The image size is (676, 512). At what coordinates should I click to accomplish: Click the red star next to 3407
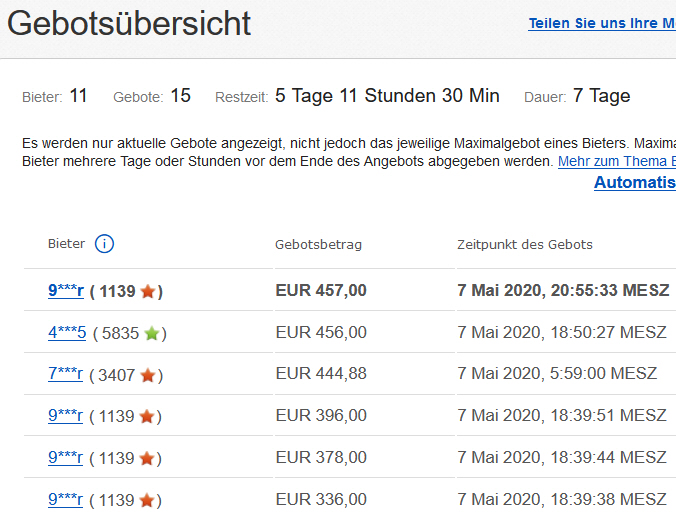pyautogui.click(x=148, y=376)
